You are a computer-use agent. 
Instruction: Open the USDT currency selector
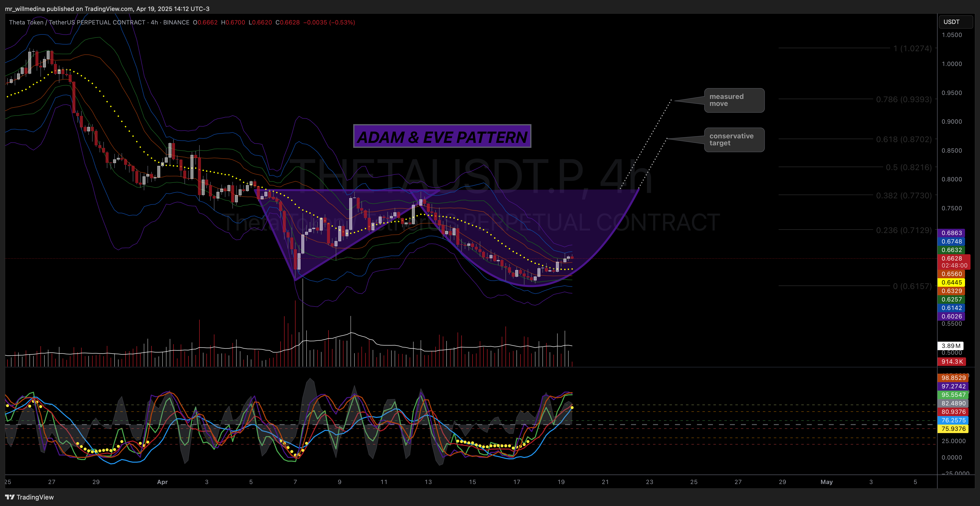coord(956,22)
